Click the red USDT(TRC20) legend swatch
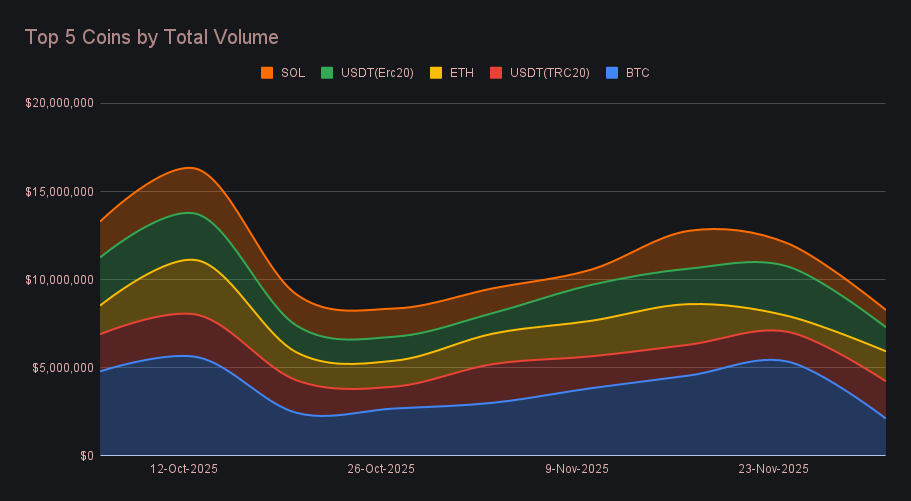Viewport: 911px width, 501px height. point(496,73)
